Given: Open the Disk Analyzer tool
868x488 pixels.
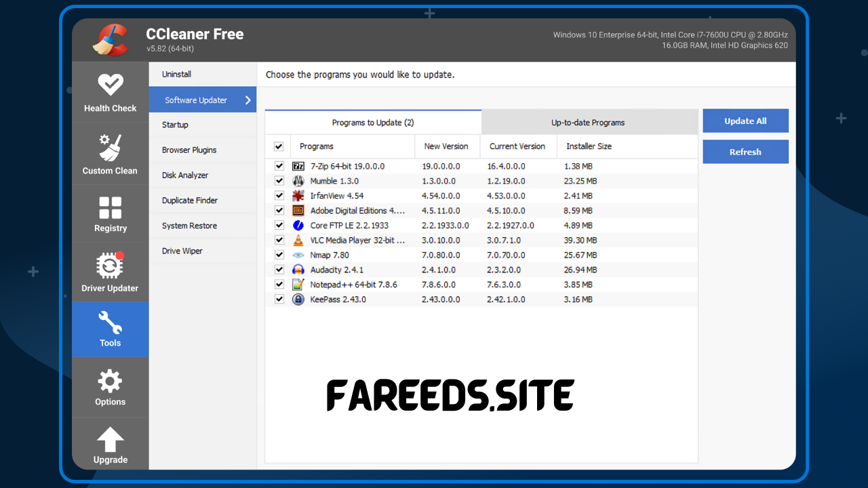Looking at the screenshot, I should [x=203, y=175].
